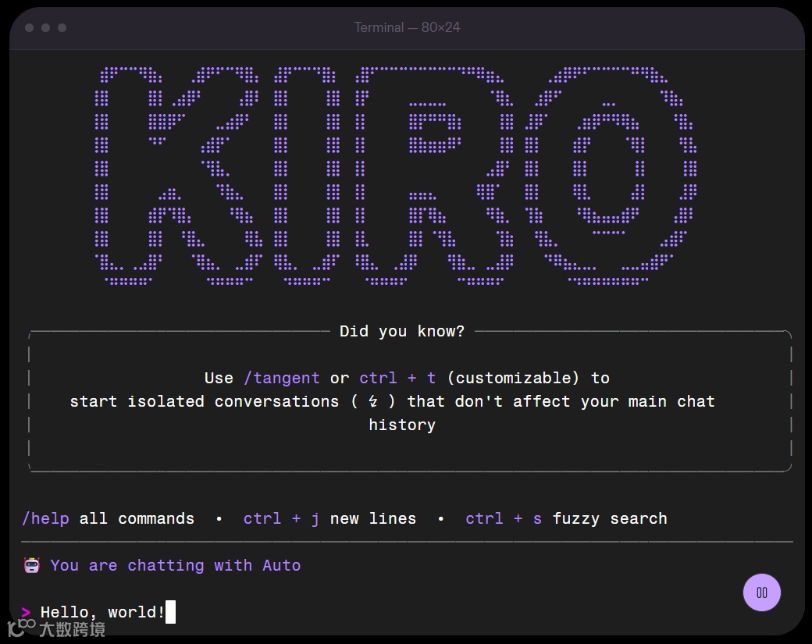Click the ctrl + s shortcut text
812x644 pixels.
(504, 518)
